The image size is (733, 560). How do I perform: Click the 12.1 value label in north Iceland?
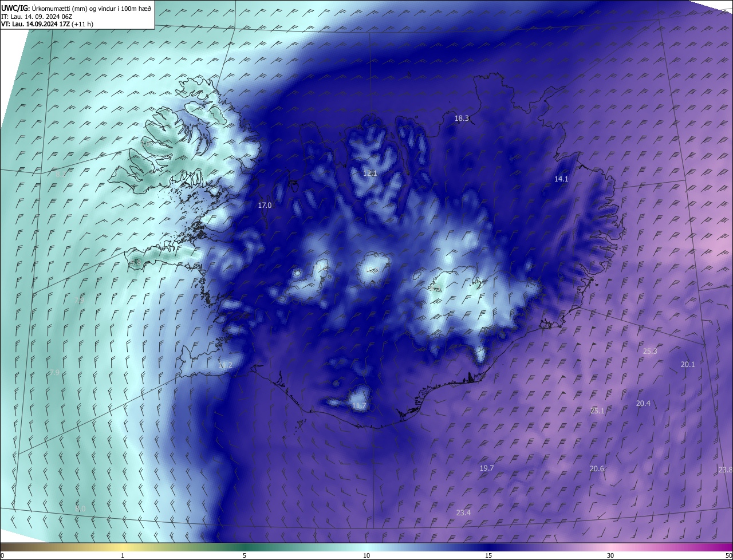coord(370,173)
